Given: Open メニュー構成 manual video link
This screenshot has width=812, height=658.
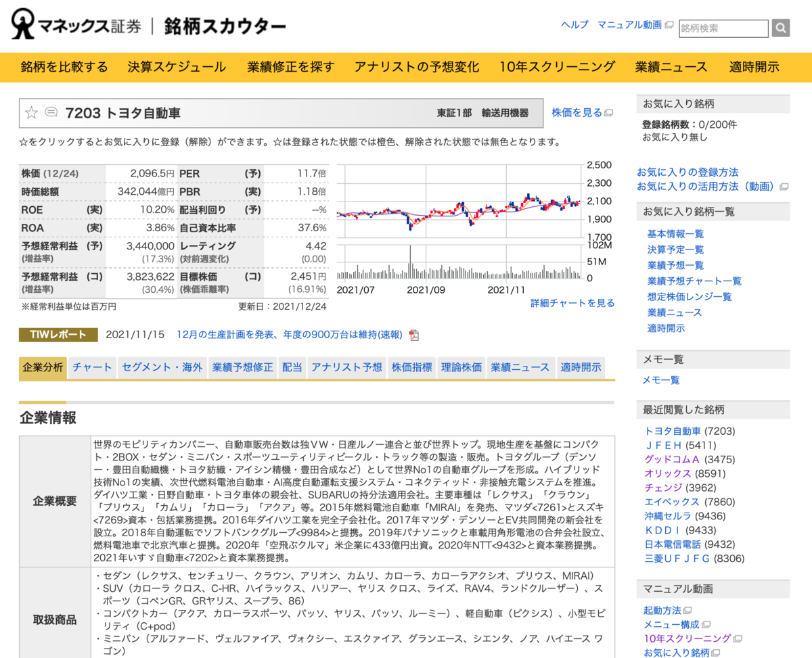Looking at the screenshot, I should (672, 625).
